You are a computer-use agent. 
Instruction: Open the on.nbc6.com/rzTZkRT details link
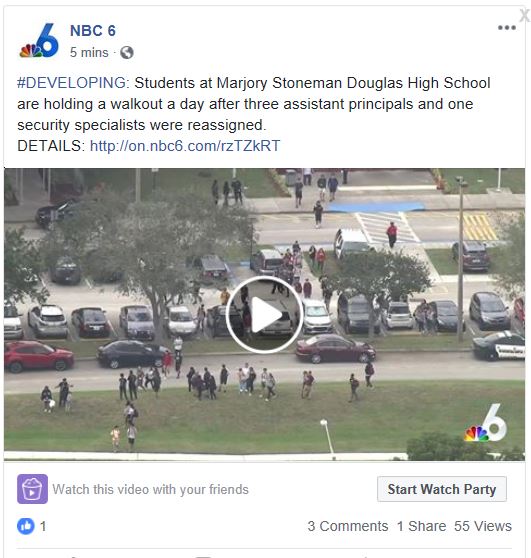(185, 146)
